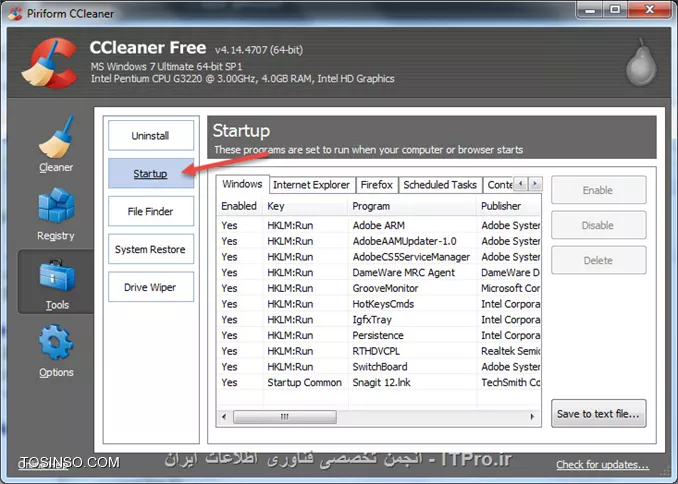Select the SwitchBoard entry
This screenshot has height=484, width=678.
(379, 367)
